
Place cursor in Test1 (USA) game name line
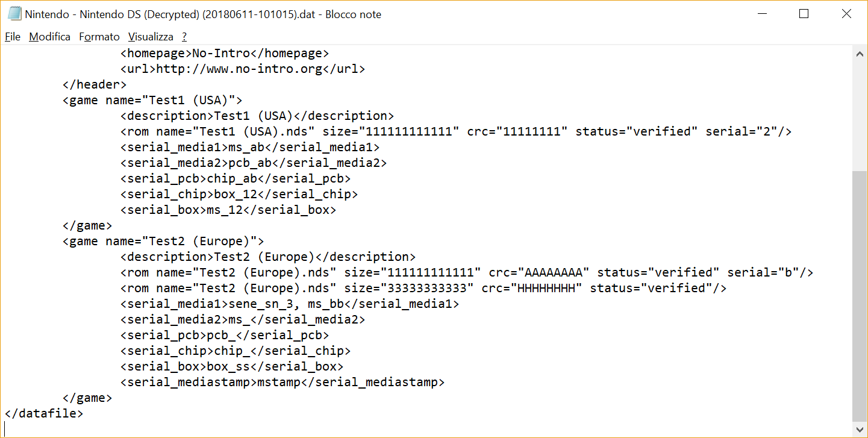tap(152, 100)
